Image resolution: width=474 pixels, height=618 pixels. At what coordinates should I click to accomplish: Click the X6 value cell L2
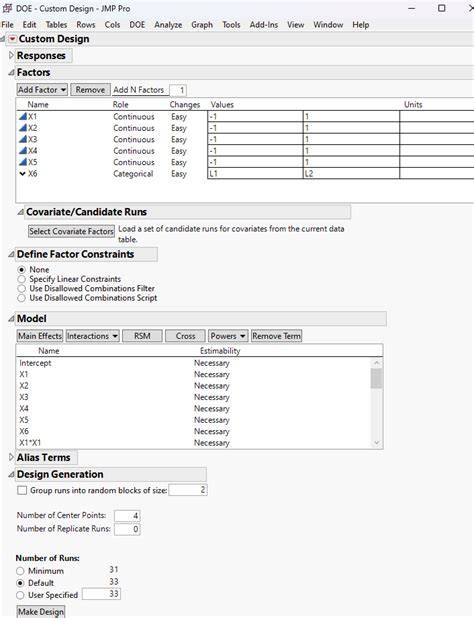pyautogui.click(x=351, y=173)
